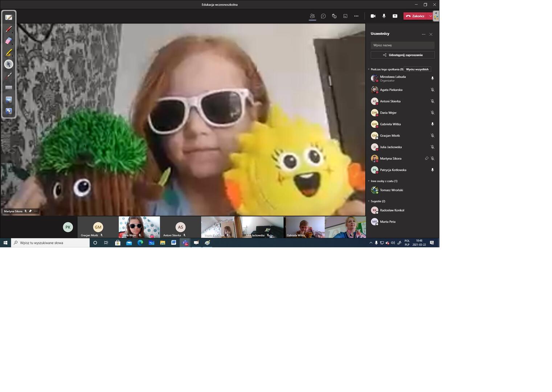Click the 'Wpisz nazwę' search field
Viewport: 552px width, 392px height.
(x=402, y=45)
